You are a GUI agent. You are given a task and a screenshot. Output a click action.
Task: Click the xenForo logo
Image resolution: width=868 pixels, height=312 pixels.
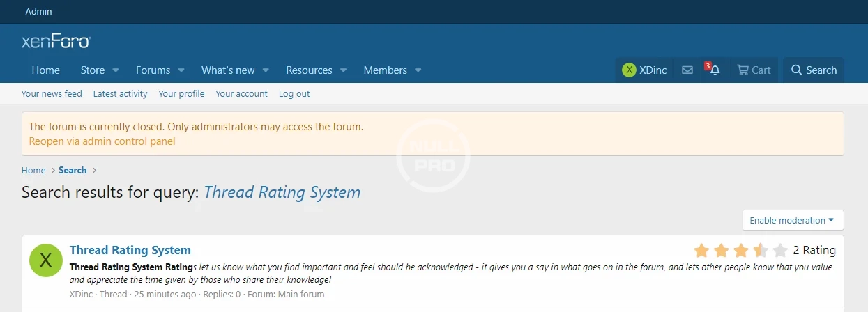56,42
